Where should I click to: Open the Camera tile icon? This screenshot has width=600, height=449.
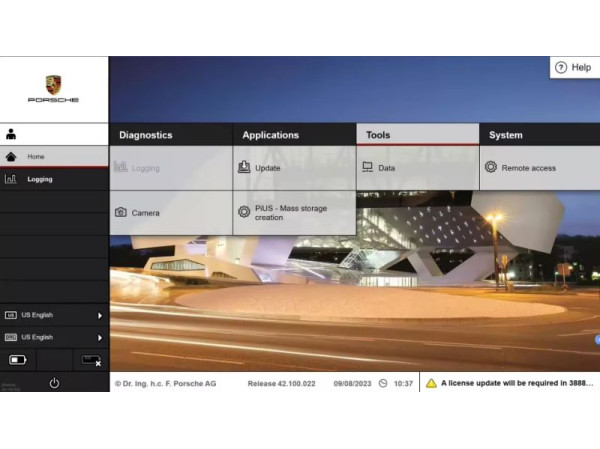(x=121, y=213)
